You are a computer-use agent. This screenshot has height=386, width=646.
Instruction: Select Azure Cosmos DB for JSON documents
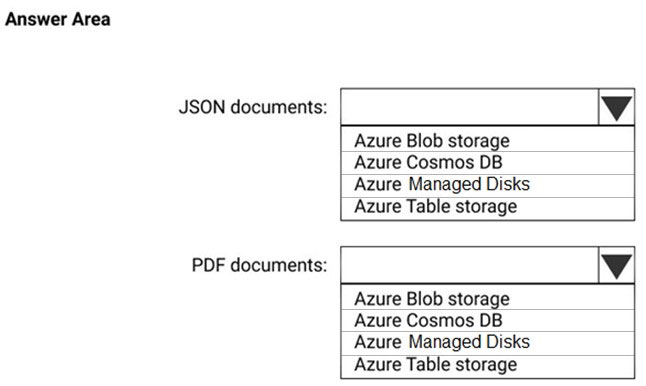[487, 163]
